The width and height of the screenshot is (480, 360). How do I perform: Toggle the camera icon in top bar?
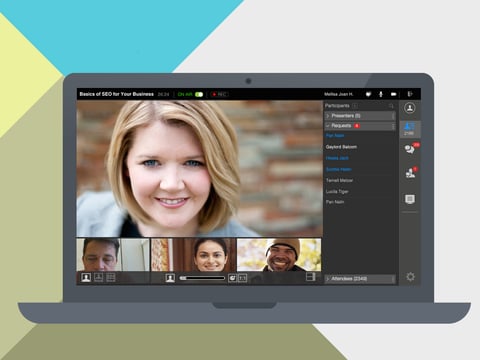click(394, 94)
